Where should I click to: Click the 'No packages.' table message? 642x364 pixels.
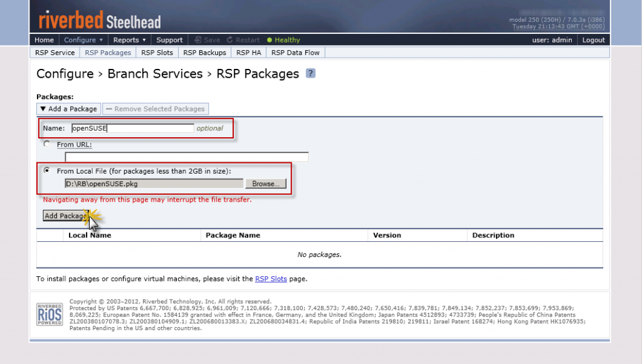click(x=319, y=254)
